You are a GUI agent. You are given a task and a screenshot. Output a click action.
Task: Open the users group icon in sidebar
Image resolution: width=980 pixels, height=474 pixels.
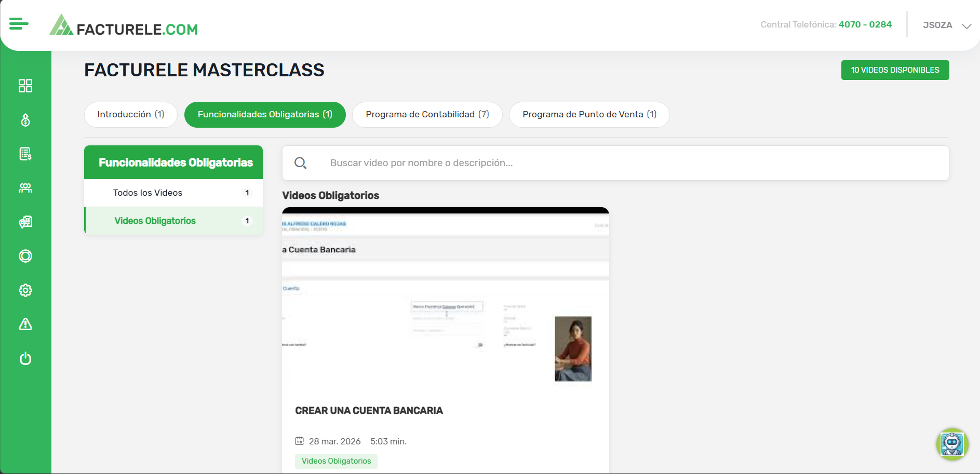point(25,188)
